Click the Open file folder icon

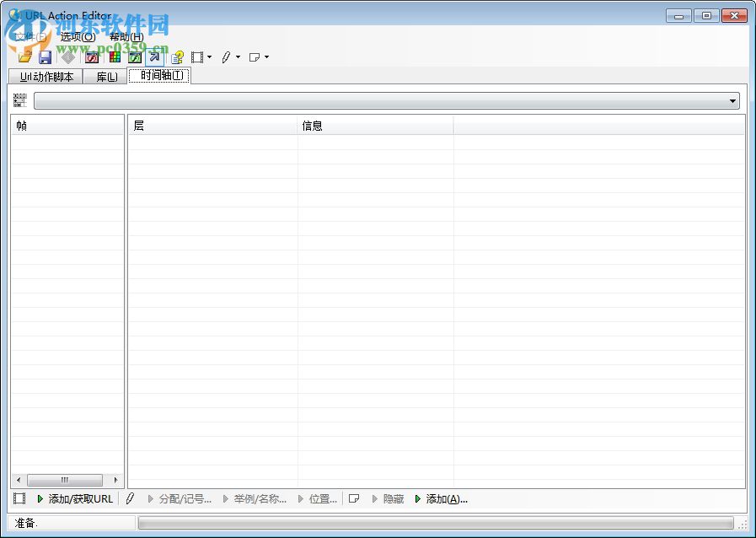coord(24,57)
